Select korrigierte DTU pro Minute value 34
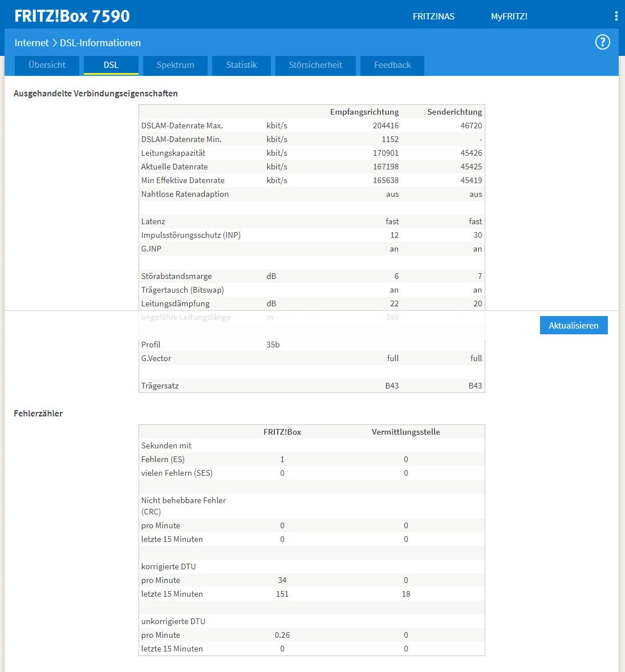The width and height of the screenshot is (625, 672). coord(282,580)
